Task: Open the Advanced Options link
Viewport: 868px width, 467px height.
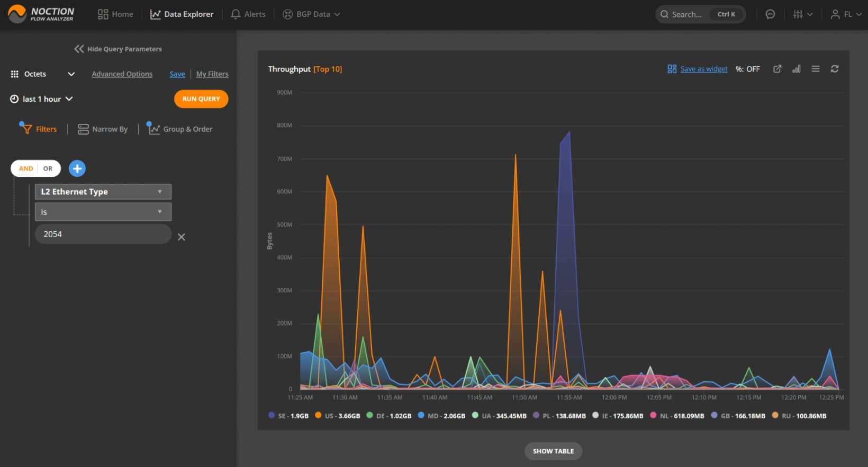Action: (122, 74)
